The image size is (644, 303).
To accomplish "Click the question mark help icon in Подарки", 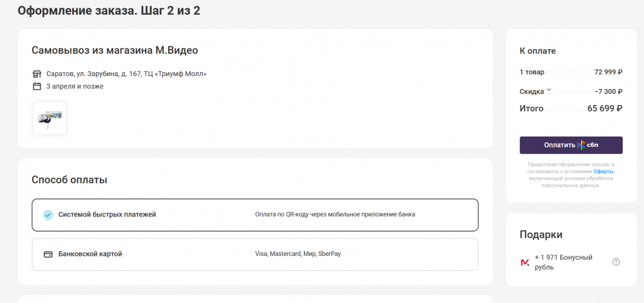I will click(616, 262).
